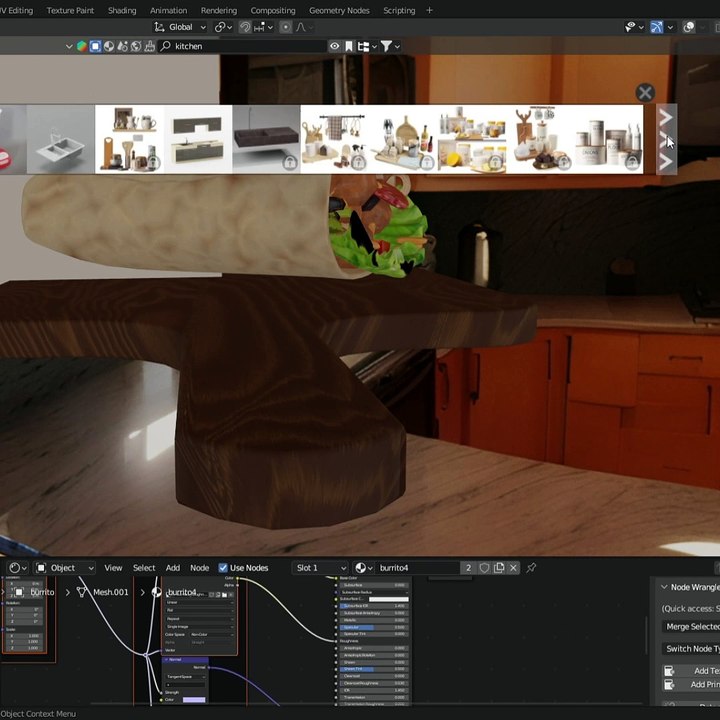Select the BlenderKit material asset type icon
720x720 pixels.
pos(109,46)
